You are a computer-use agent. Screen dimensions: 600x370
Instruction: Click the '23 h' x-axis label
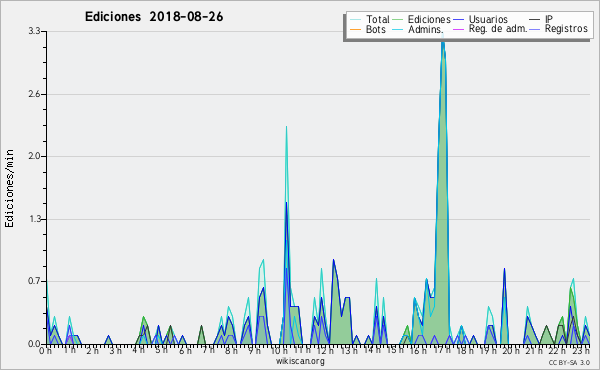[x=581, y=350]
